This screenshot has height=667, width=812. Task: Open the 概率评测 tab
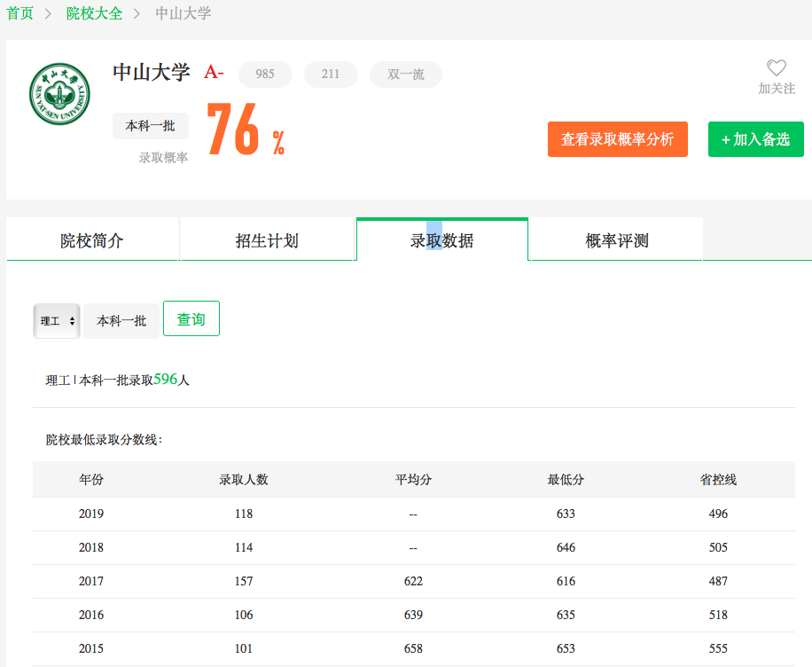pyautogui.click(x=617, y=240)
